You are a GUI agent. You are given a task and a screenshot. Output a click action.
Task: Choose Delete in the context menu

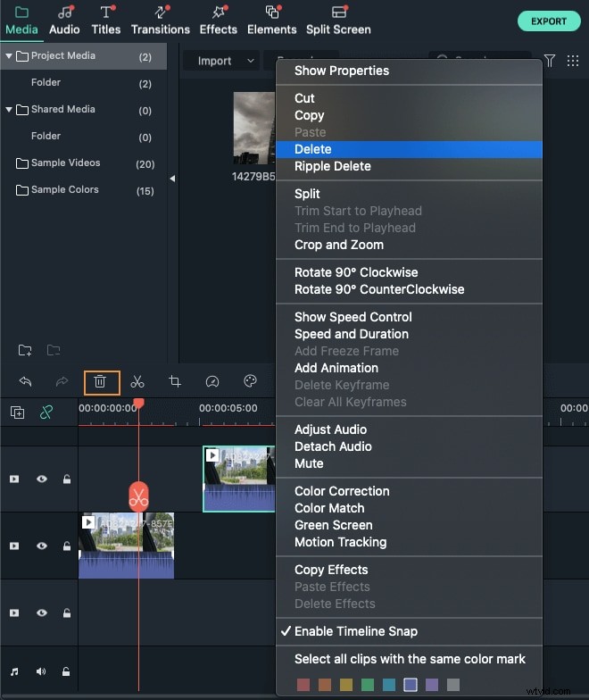pyautogui.click(x=409, y=149)
